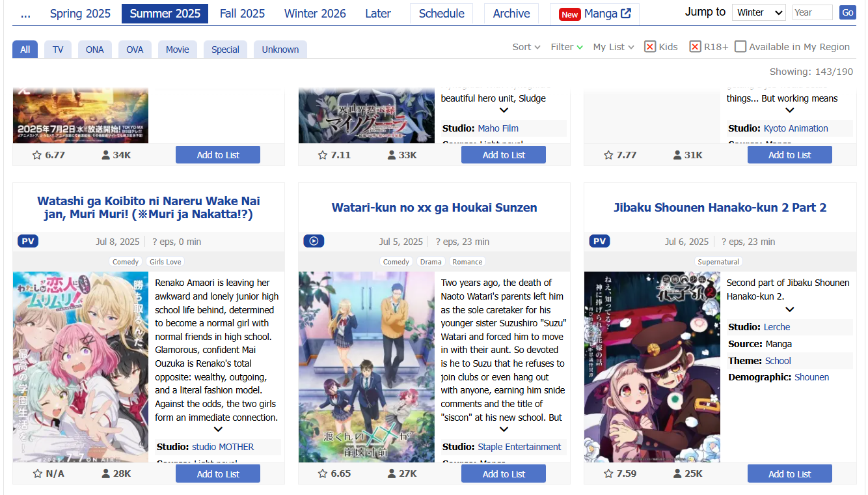Image resolution: width=868 pixels, height=495 pixels.
Task: Click Add to List on Watari-kun card
Action: point(504,474)
